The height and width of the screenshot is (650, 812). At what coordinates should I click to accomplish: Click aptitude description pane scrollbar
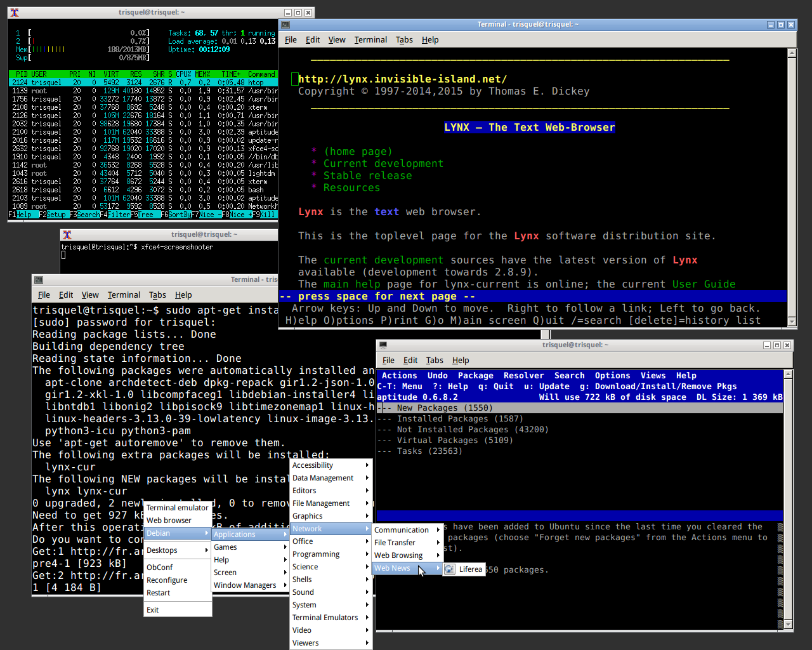pos(780,576)
